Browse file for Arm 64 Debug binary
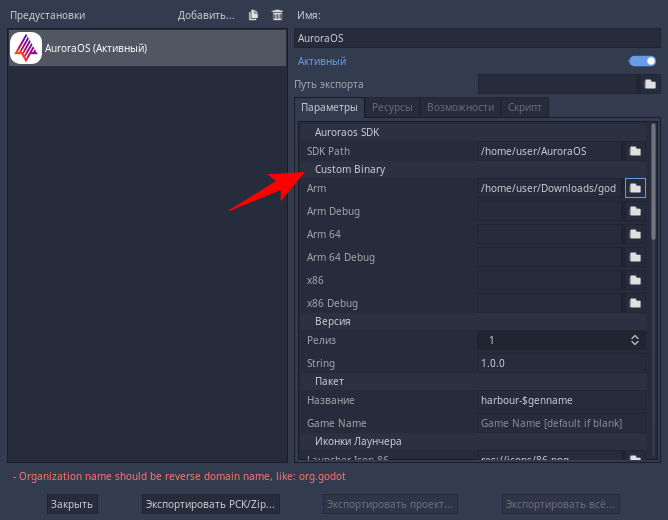Screen dimensions: 668x520 pos(635,257)
